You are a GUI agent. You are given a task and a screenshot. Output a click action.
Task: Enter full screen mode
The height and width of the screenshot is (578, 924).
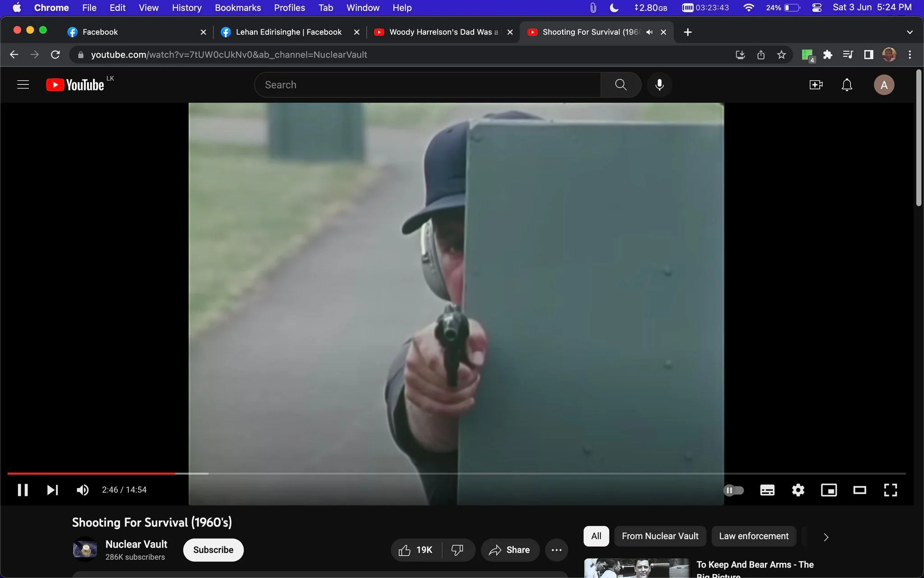click(890, 490)
